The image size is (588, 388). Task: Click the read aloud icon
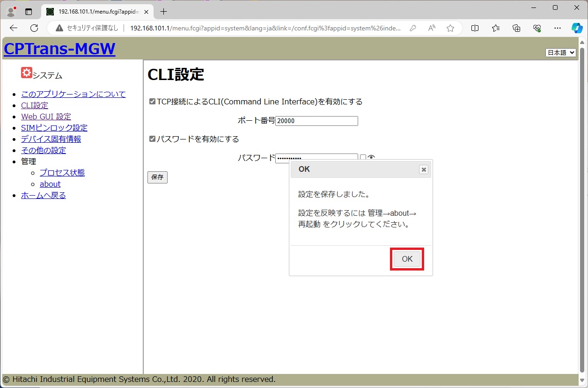tap(432, 28)
